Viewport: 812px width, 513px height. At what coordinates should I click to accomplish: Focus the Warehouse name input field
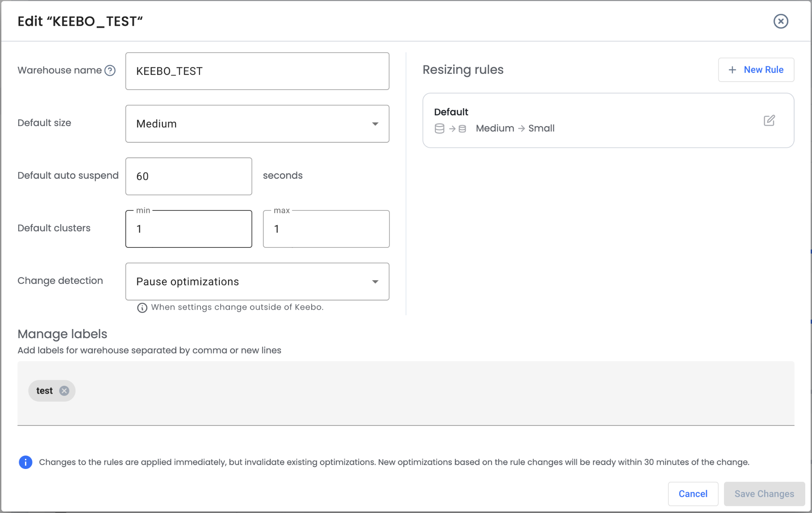pos(257,71)
